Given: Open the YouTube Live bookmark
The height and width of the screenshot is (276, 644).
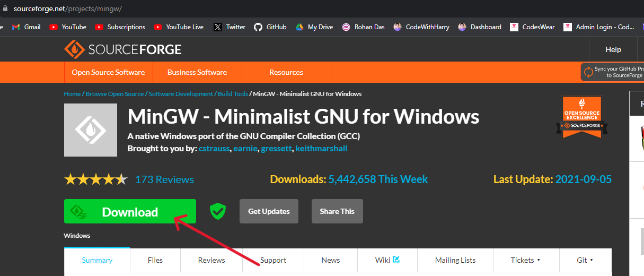Looking at the screenshot, I should point(179,27).
